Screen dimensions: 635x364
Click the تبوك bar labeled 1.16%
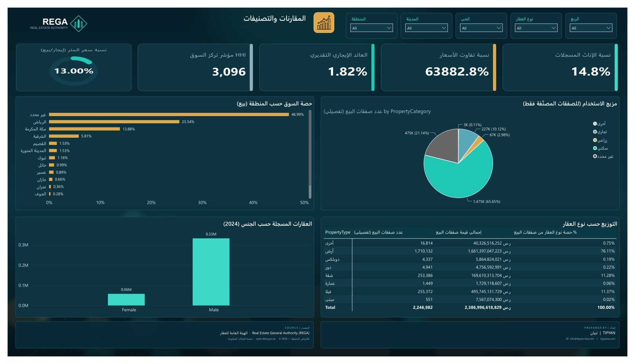click(x=52, y=158)
